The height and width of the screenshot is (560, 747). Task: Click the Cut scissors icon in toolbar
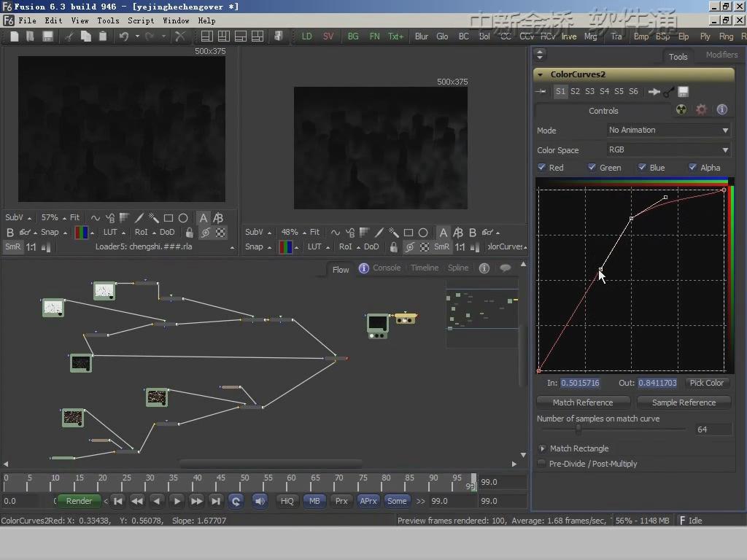(69, 36)
